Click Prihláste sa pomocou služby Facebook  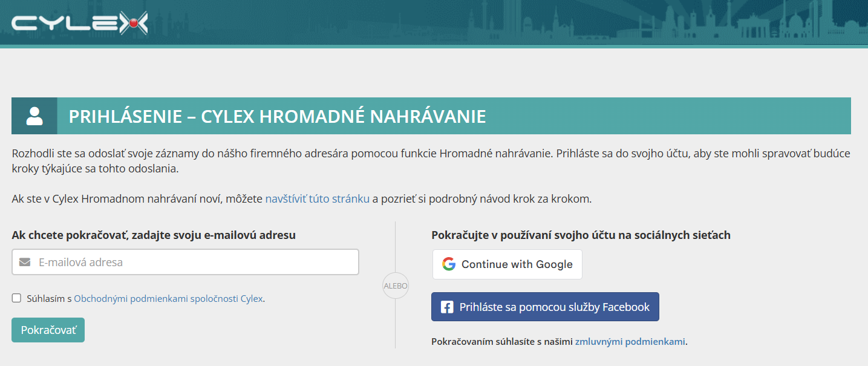pyautogui.click(x=545, y=307)
